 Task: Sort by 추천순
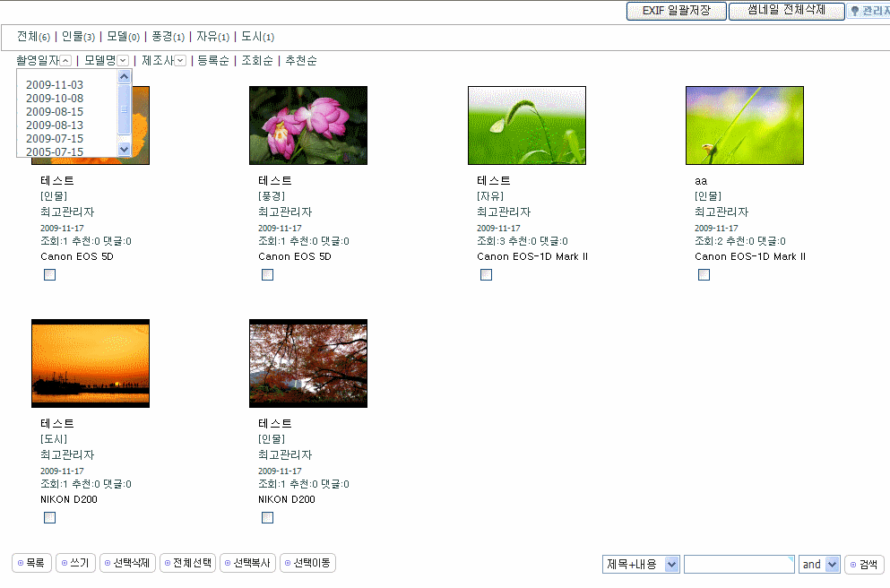301,61
